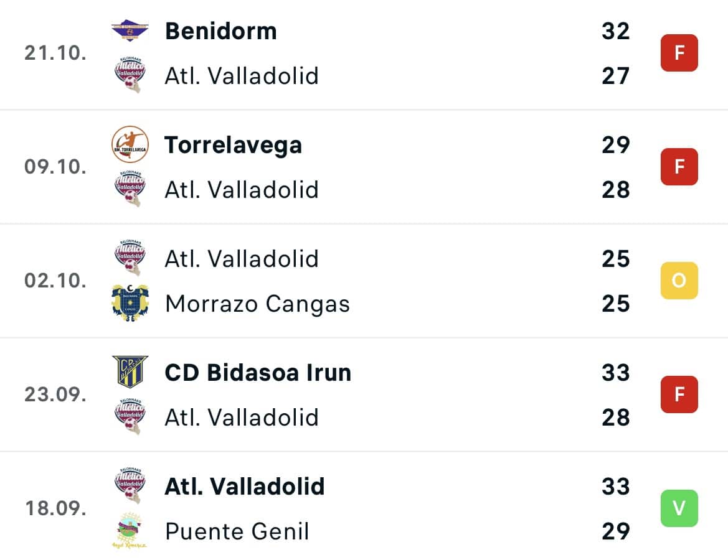
Task: Click the CD Bidasoa Irun shield logo
Action: [130, 371]
